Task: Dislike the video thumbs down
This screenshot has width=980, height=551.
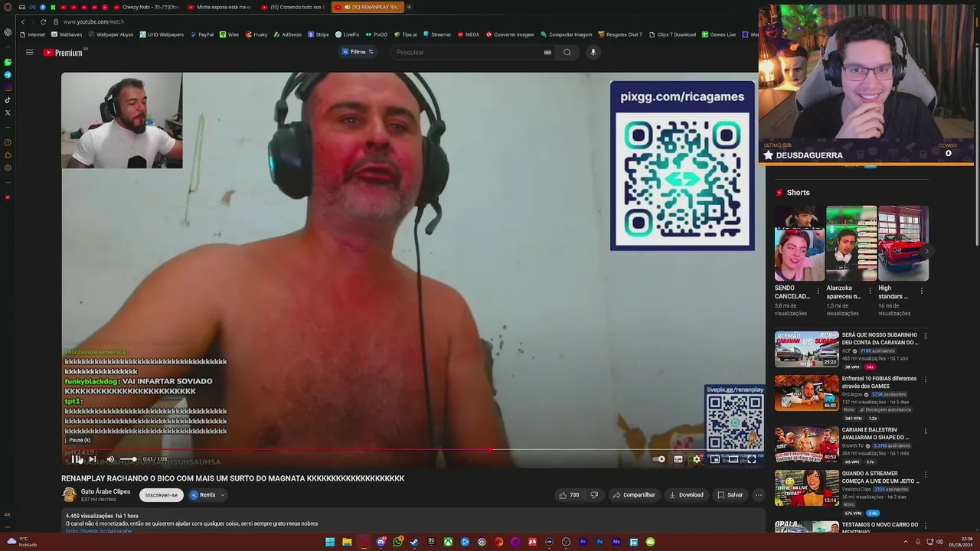Action: pyautogui.click(x=594, y=495)
